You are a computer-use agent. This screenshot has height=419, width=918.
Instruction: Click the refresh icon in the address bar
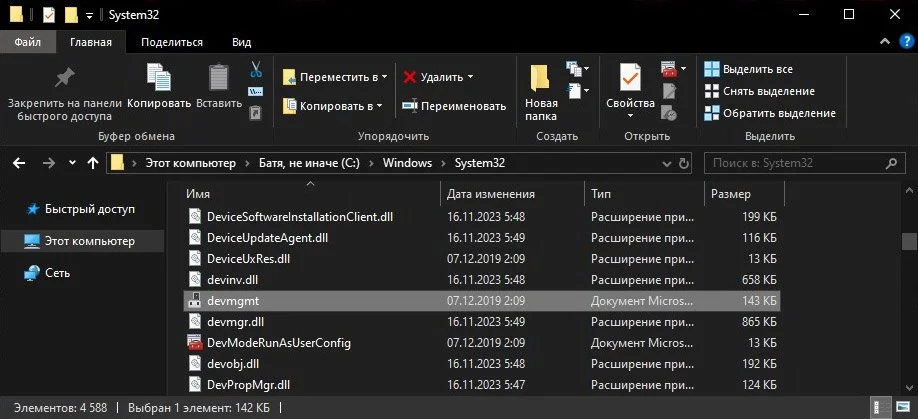[x=683, y=163]
